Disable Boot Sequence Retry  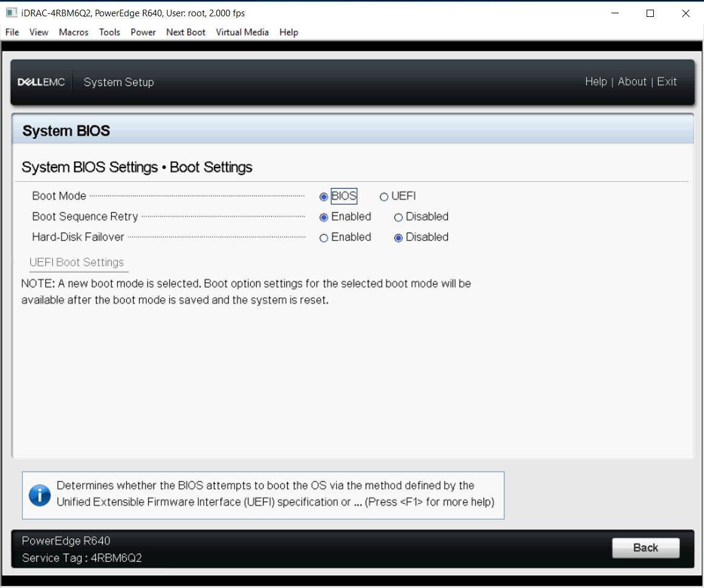(398, 216)
